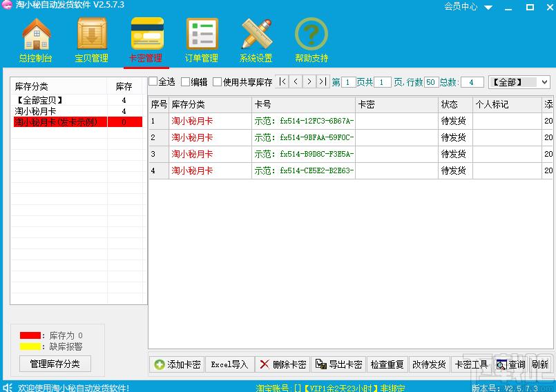
Task: Toggle 使用共享库存 checkbox
Action: coord(217,82)
